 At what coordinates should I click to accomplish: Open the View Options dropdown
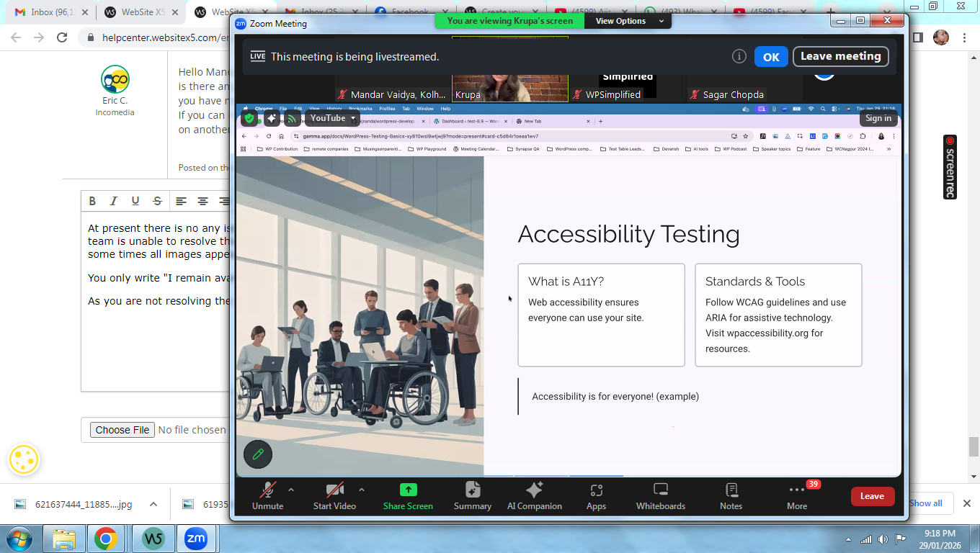click(624, 21)
